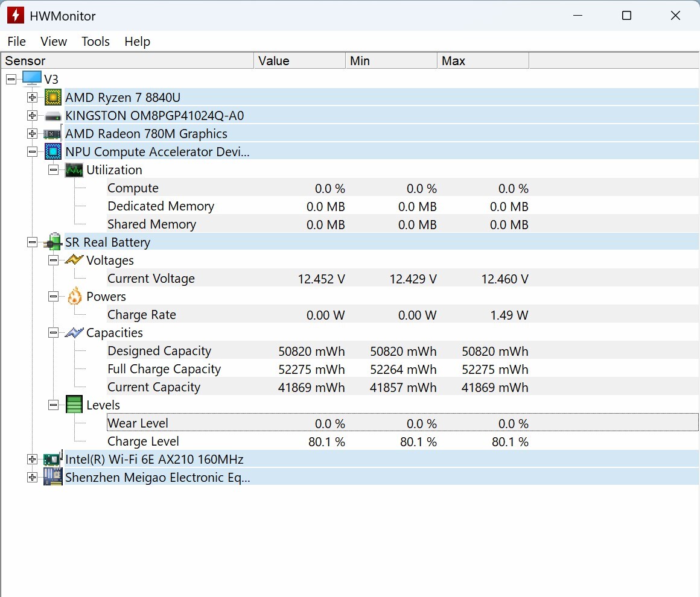700x597 pixels.
Task: Open the File menu
Action: point(17,42)
